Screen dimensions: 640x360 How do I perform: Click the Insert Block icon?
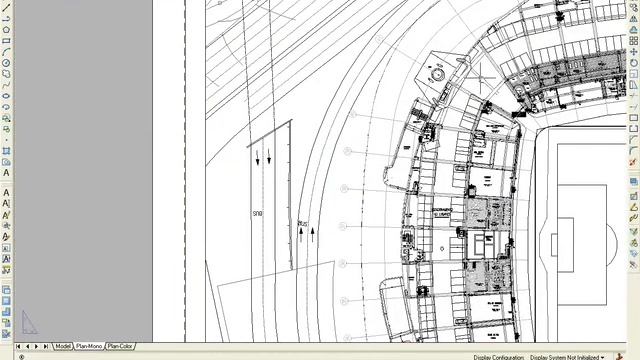(6, 118)
